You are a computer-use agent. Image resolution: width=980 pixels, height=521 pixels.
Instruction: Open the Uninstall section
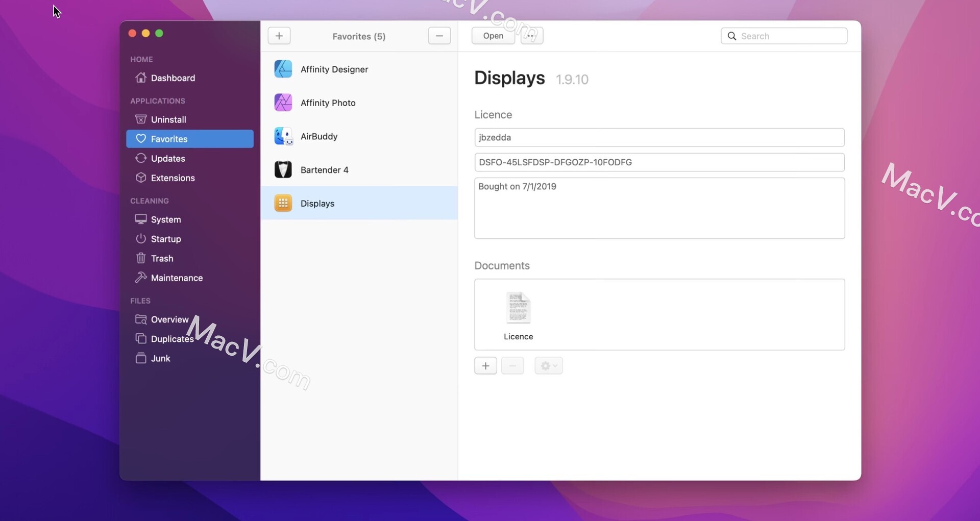tap(190, 119)
